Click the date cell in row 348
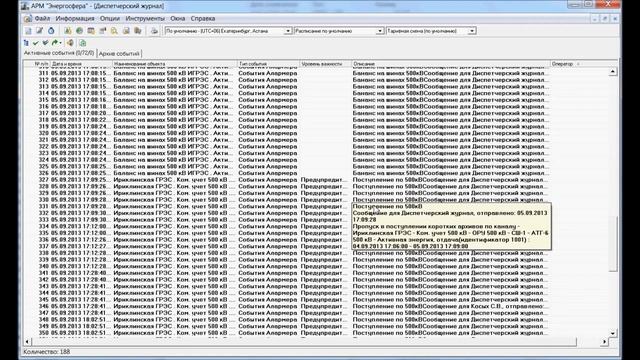The image size is (640, 360). (81, 320)
